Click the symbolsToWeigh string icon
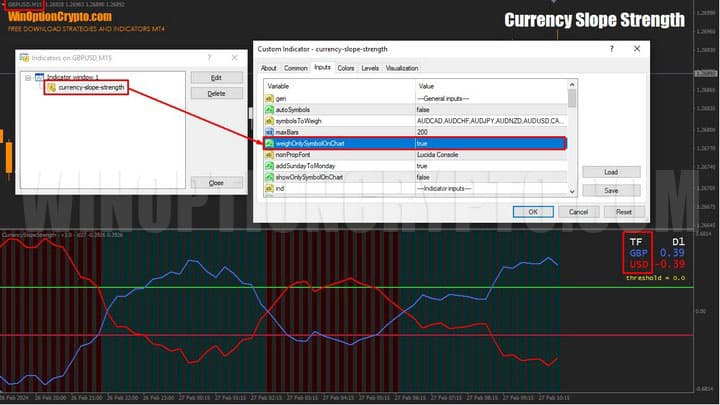 (270, 121)
